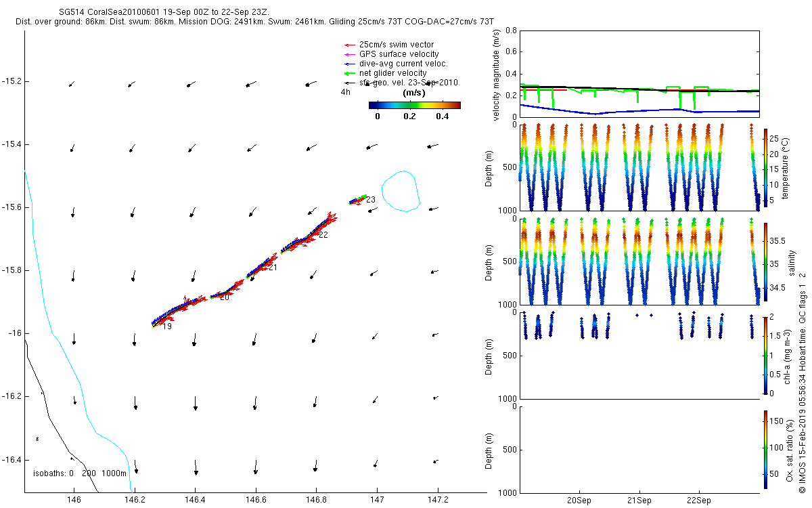This screenshot has width=812, height=508.
Task: Click the horizontal (m/s) velocity colorbar
Action: 415,105
